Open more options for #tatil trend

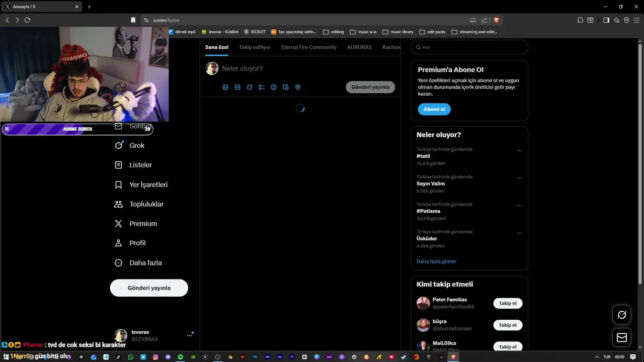(x=519, y=151)
